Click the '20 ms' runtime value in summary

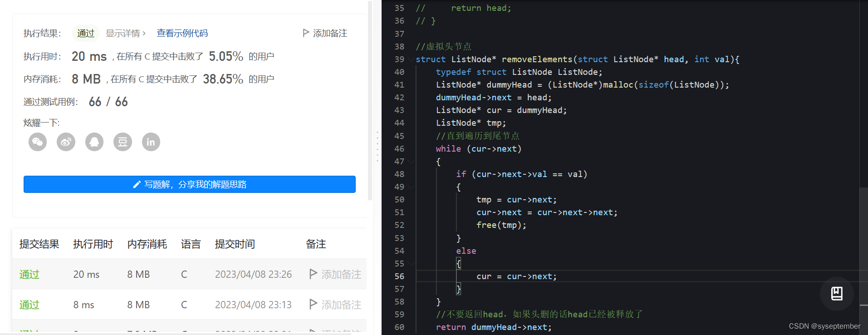click(x=89, y=56)
